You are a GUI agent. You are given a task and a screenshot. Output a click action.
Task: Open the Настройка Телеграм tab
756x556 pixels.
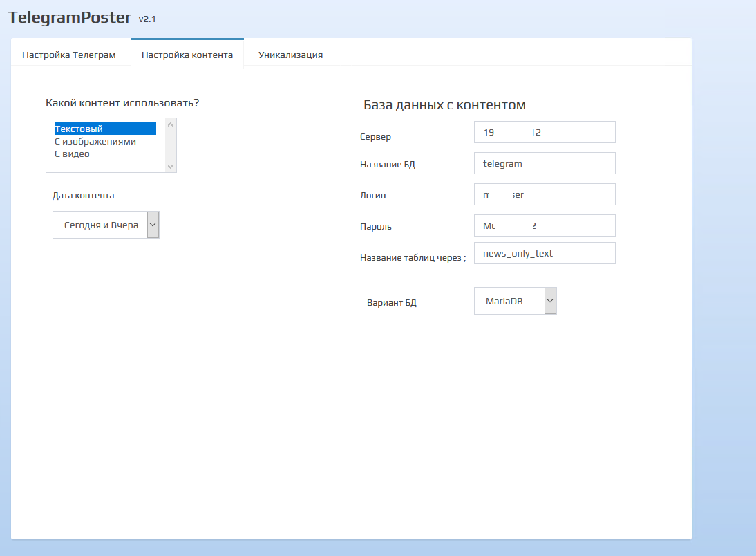(x=69, y=55)
